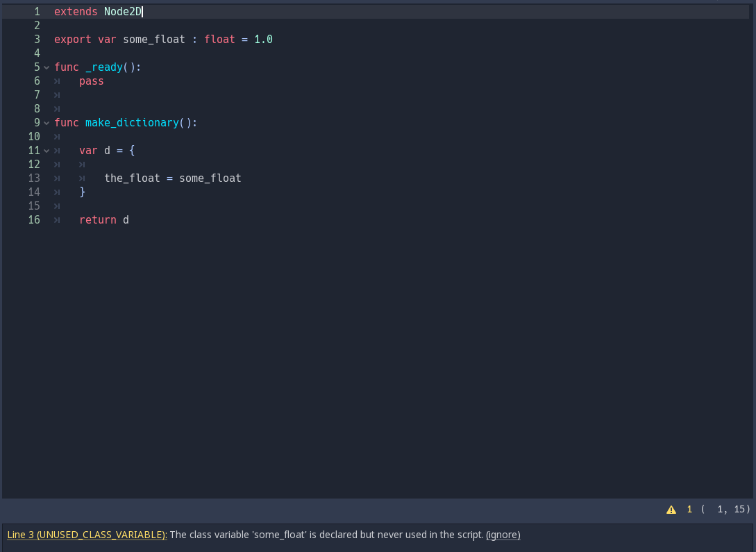Collapse the _ready function fold arrow

(46, 67)
